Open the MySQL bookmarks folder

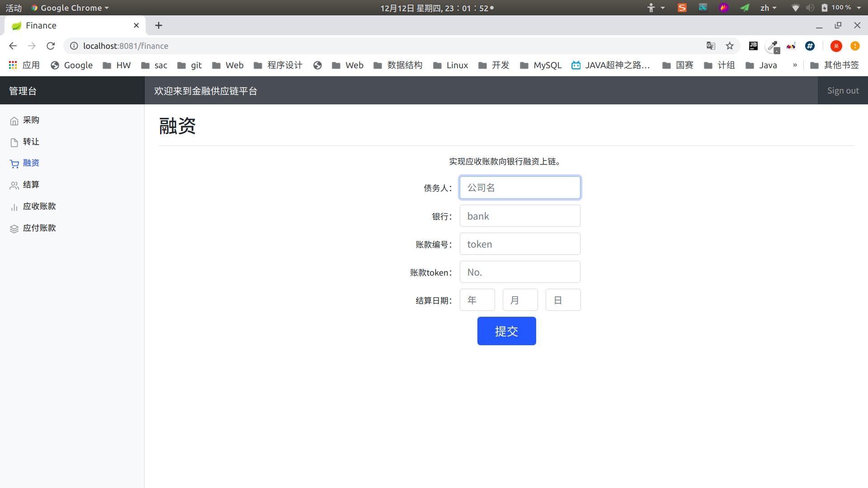pyautogui.click(x=541, y=65)
